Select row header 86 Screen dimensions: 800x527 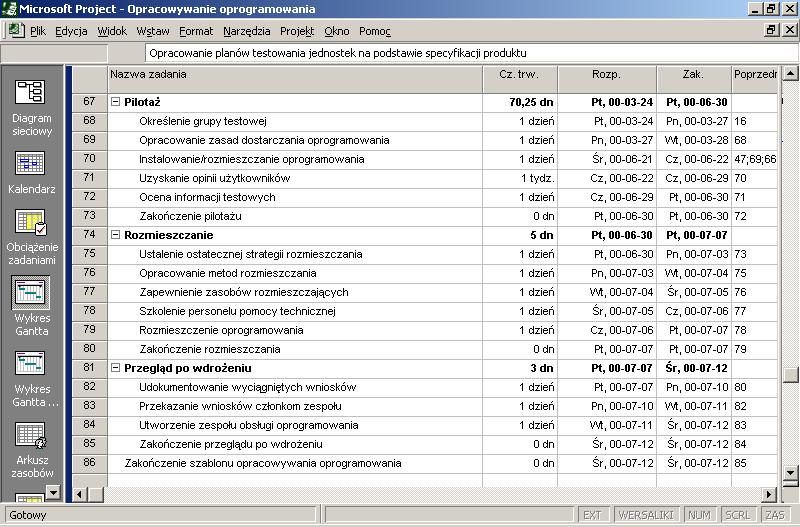[x=90, y=463]
